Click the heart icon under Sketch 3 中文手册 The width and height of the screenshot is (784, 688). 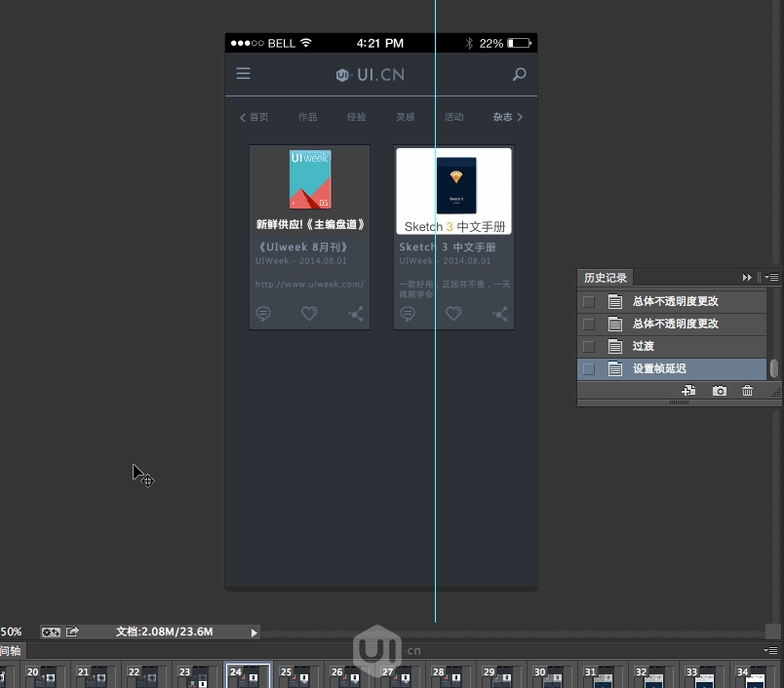coord(453,313)
